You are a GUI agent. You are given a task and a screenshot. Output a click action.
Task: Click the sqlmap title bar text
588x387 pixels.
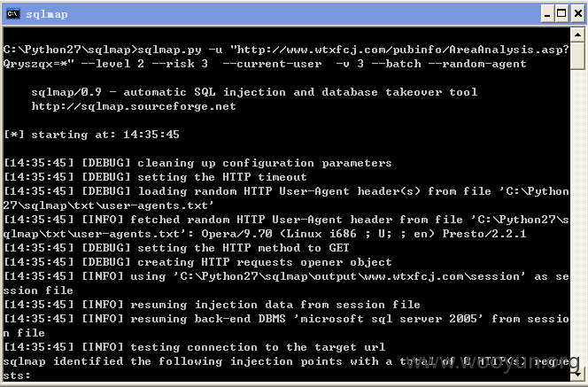coord(47,14)
